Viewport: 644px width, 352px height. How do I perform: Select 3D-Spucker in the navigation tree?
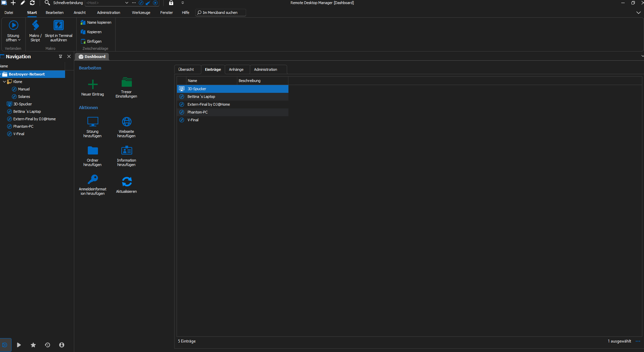point(22,104)
